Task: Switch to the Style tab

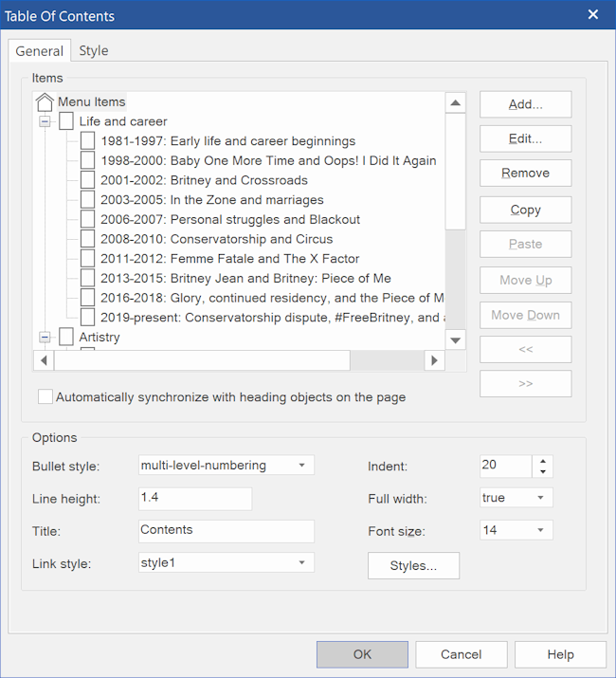Action: pos(94,50)
